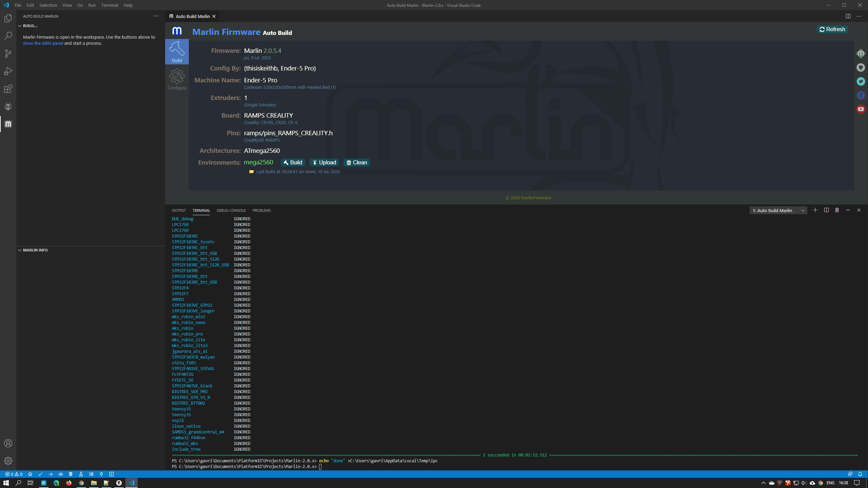Maximize the panel with chevron up
The image size is (868, 488).
tap(848, 210)
